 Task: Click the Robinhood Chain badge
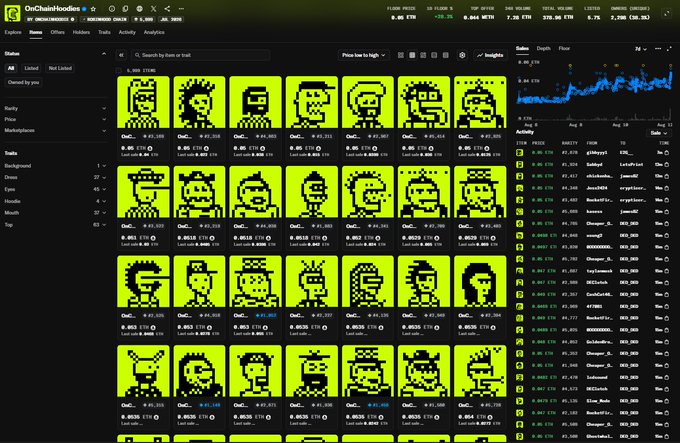[104, 20]
